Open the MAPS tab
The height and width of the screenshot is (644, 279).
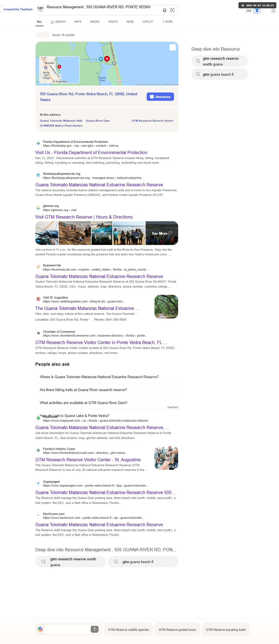78,22
